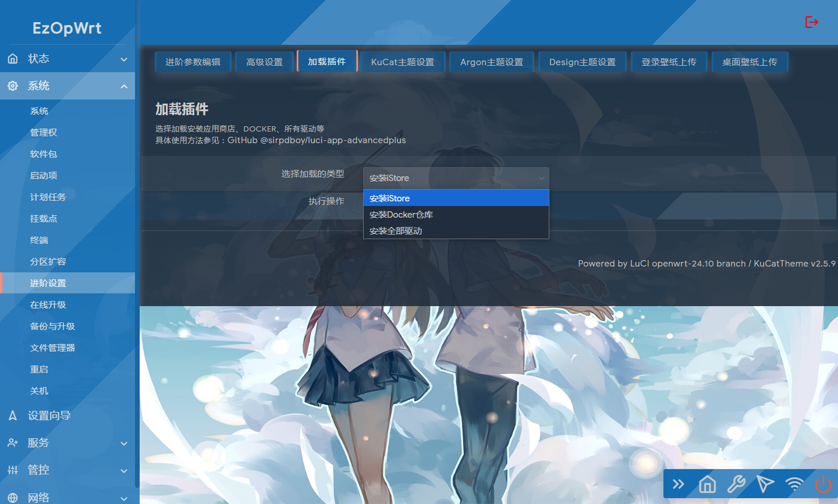Click the 加载插件 page heading
Screen dimensions: 838x504
tap(182, 109)
